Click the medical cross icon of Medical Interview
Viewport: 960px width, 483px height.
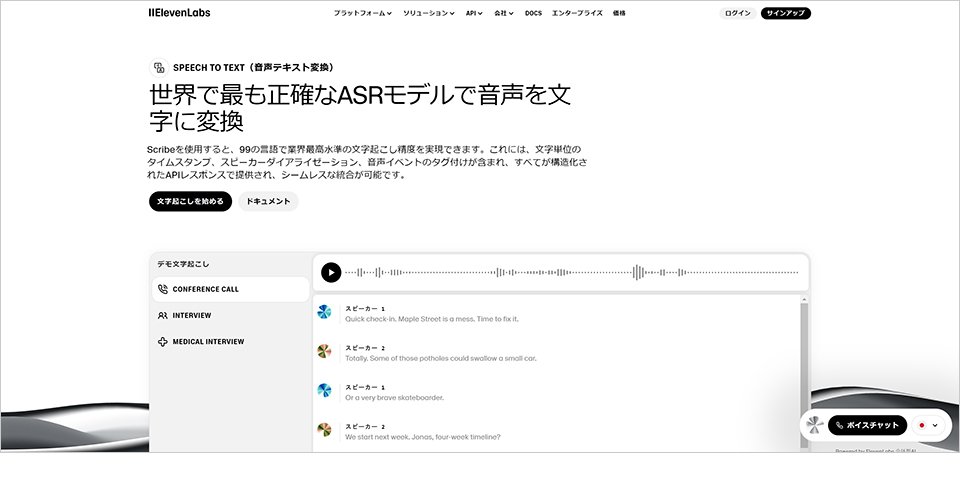[x=162, y=342]
